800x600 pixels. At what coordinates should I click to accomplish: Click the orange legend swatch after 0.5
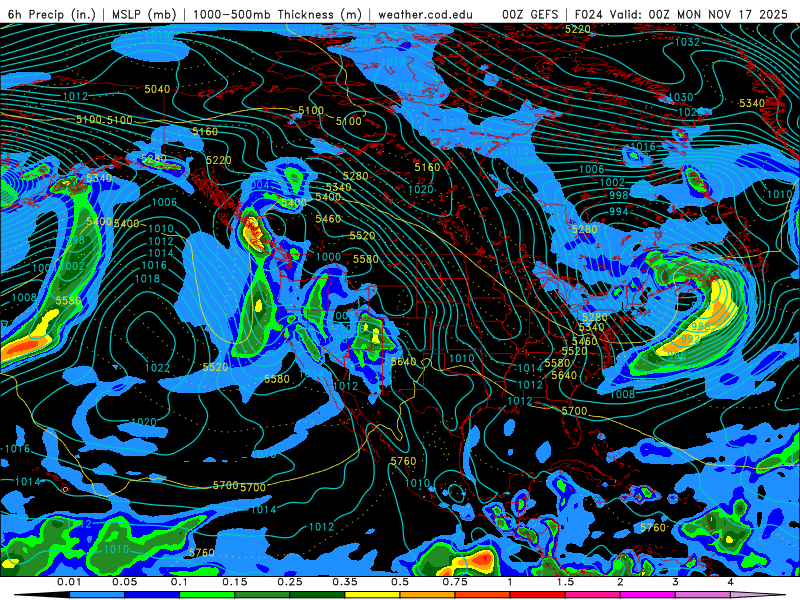click(x=427, y=595)
